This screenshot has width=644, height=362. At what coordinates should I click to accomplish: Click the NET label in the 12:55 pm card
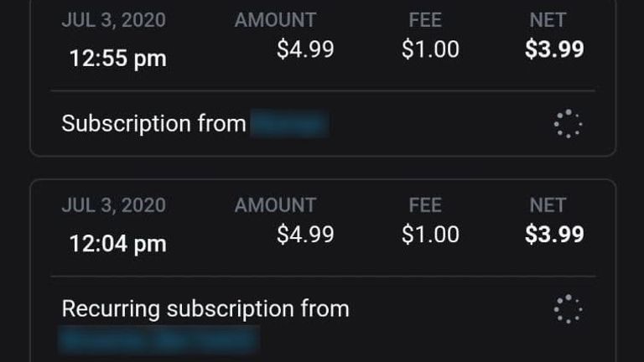tap(548, 20)
